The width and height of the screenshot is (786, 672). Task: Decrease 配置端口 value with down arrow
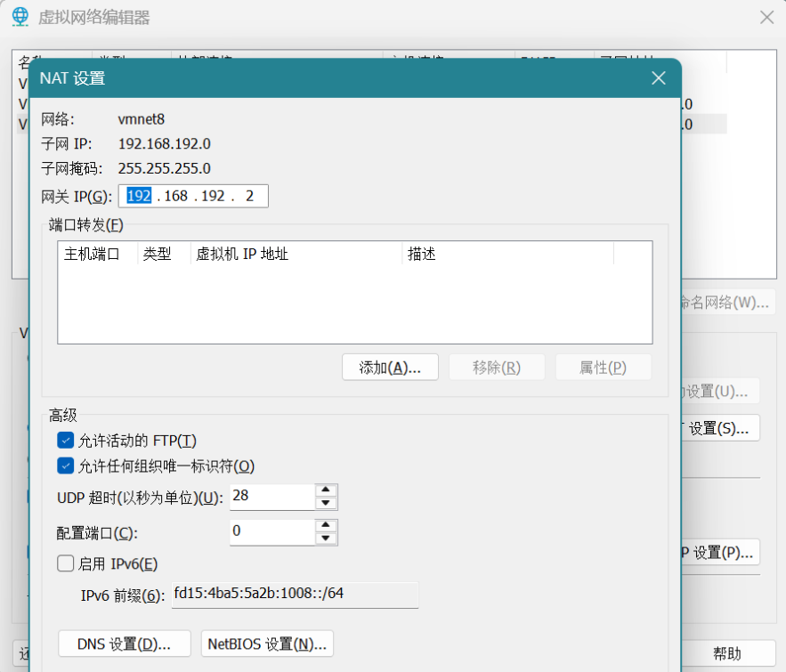click(326, 538)
